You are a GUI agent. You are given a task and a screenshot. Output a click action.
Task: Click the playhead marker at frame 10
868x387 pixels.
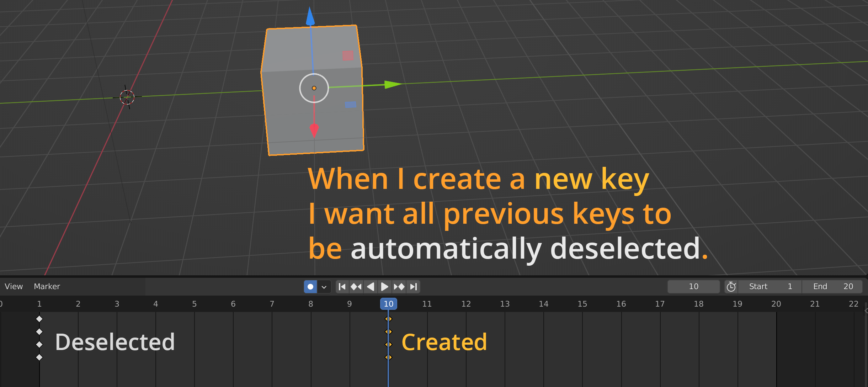point(388,304)
